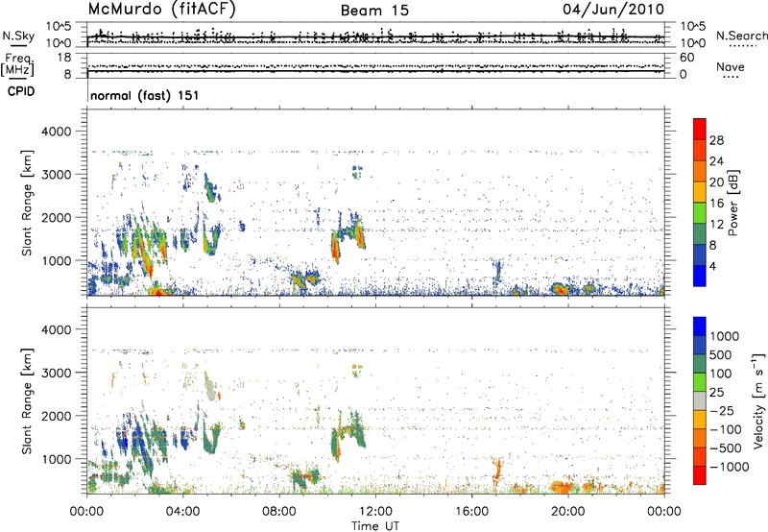This screenshot has height=532, width=768.
Task: Click the "-500" label on velocity colorbar
Action: pyautogui.click(x=724, y=447)
